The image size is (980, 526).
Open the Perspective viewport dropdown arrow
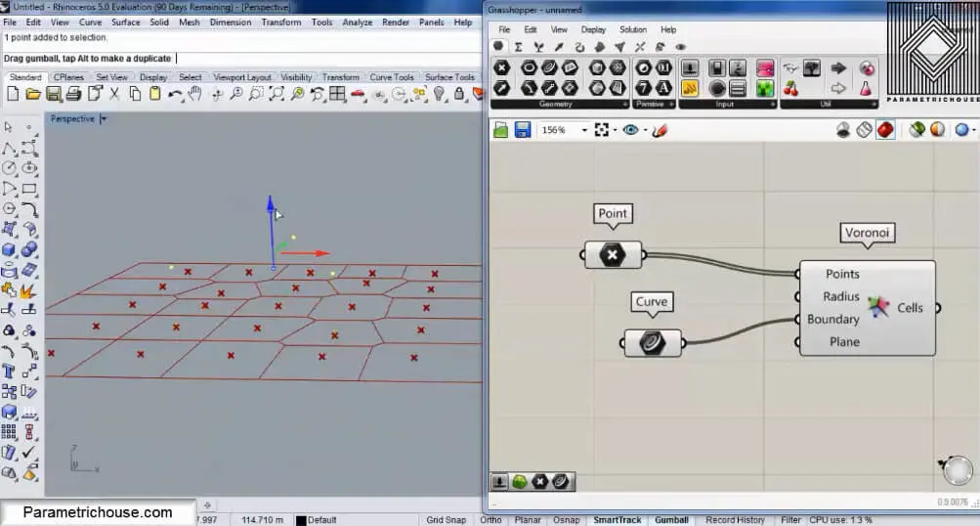(x=104, y=119)
